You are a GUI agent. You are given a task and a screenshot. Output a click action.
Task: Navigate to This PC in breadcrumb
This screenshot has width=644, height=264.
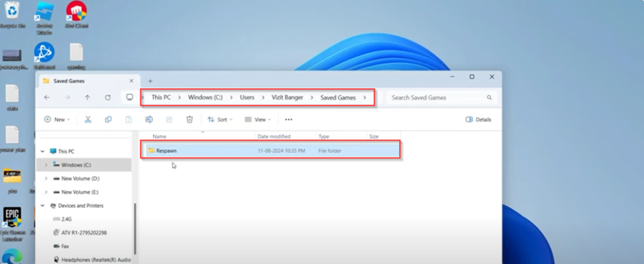161,98
